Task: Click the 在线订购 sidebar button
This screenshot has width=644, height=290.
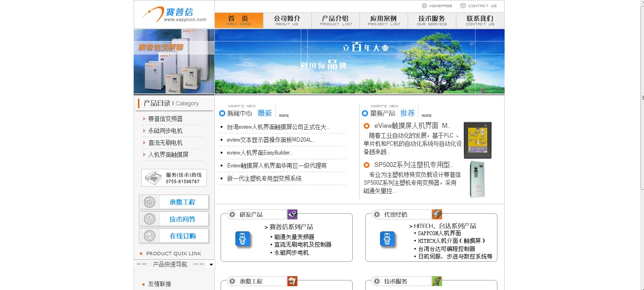Action: pyautogui.click(x=174, y=236)
